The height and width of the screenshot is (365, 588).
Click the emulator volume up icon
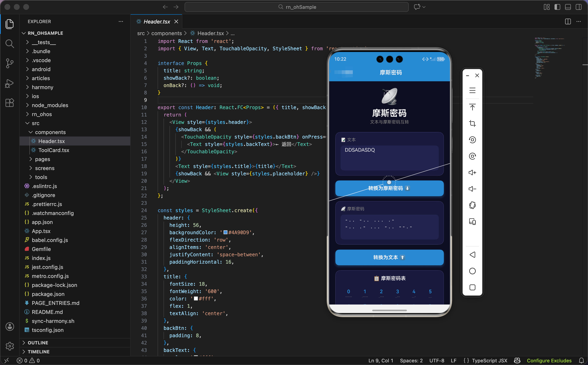coord(472,172)
